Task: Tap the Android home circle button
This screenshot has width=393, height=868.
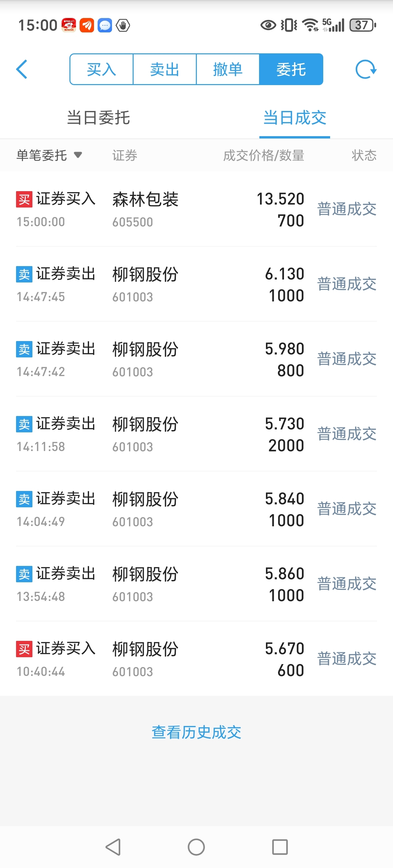Action: coord(196,847)
